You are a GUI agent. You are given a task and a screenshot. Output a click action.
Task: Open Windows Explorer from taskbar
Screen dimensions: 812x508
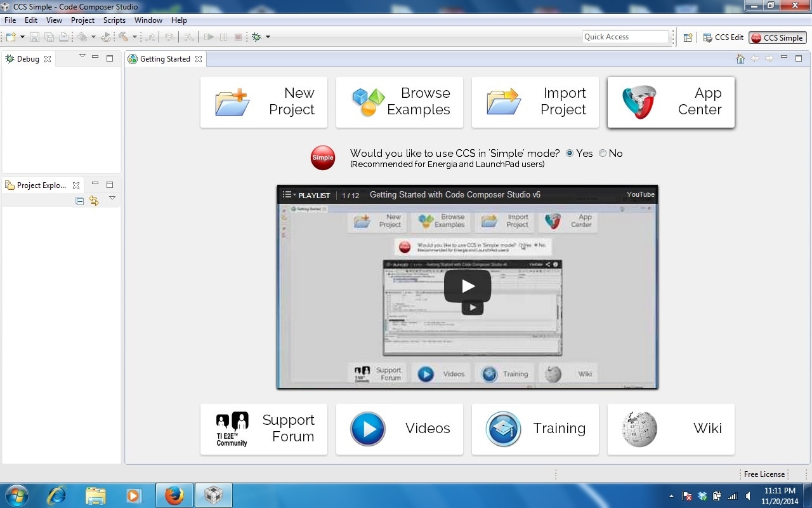(x=95, y=495)
